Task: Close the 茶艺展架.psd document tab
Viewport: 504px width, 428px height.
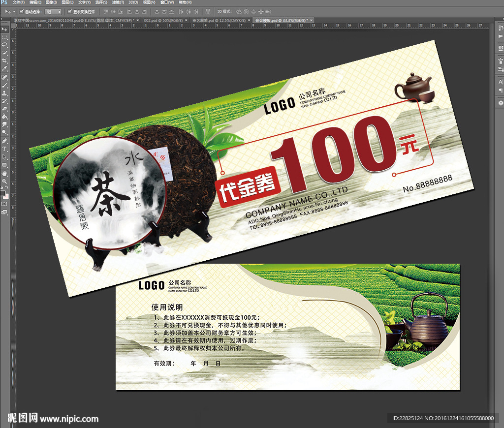Action: [249, 20]
